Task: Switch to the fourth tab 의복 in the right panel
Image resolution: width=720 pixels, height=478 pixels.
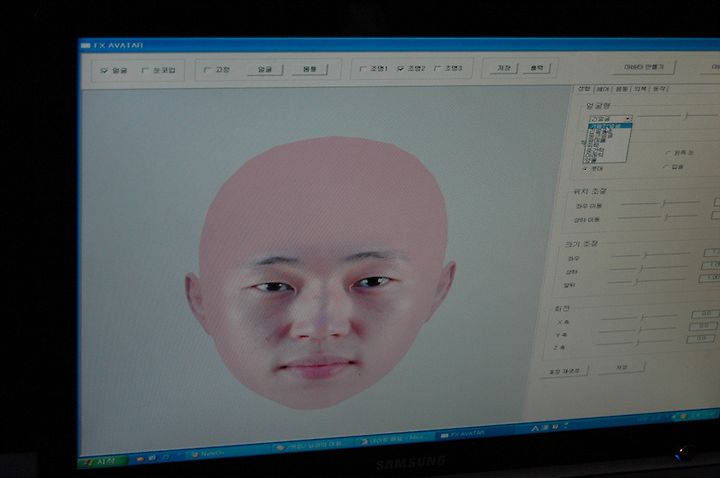Action: tap(640, 89)
